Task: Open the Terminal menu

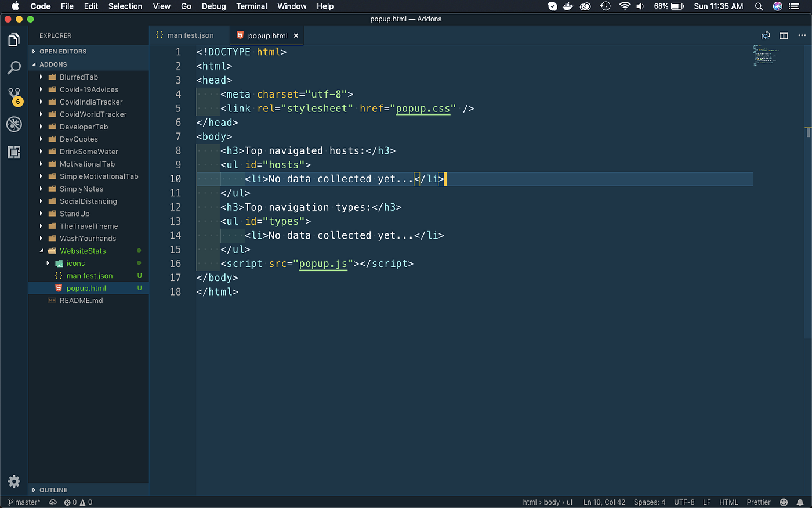Action: point(251,6)
